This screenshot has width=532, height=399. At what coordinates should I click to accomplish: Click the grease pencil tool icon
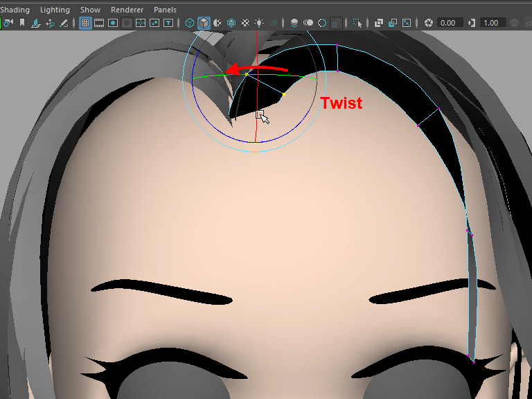(x=64, y=23)
